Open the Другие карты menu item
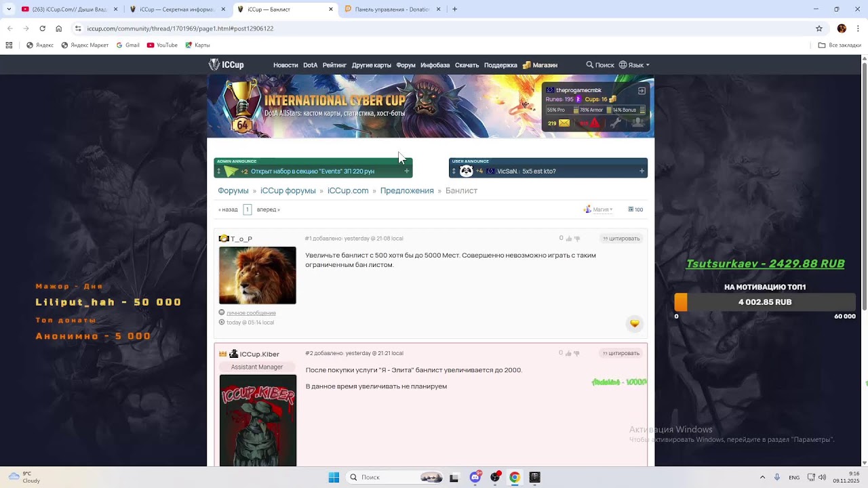 click(x=372, y=65)
